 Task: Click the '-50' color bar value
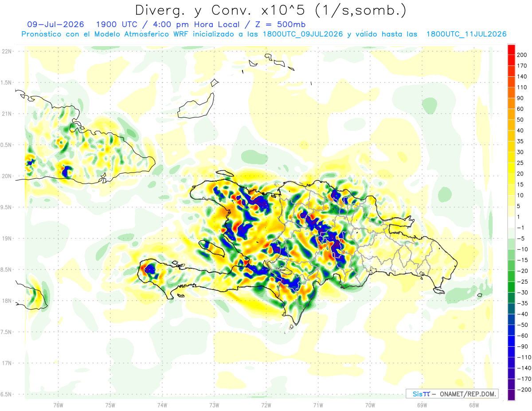tap(522, 325)
